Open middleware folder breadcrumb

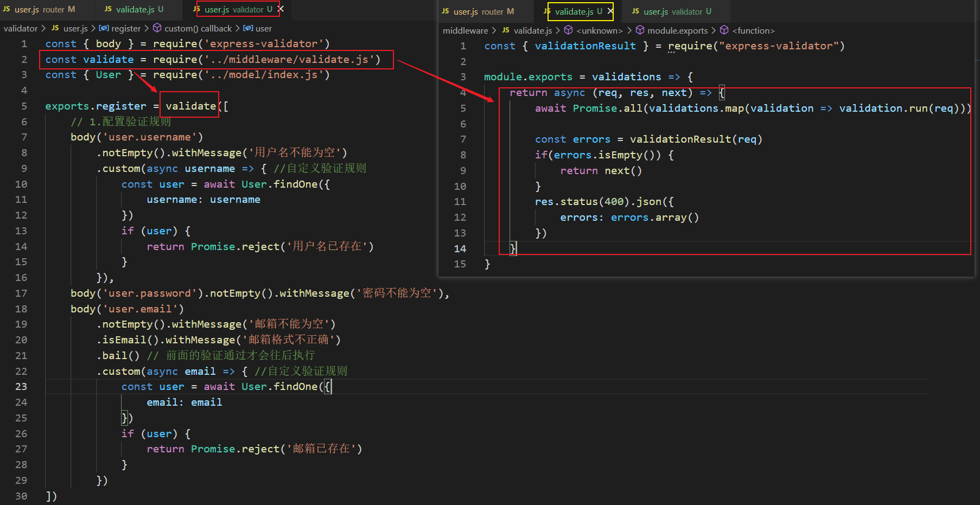pyautogui.click(x=466, y=30)
